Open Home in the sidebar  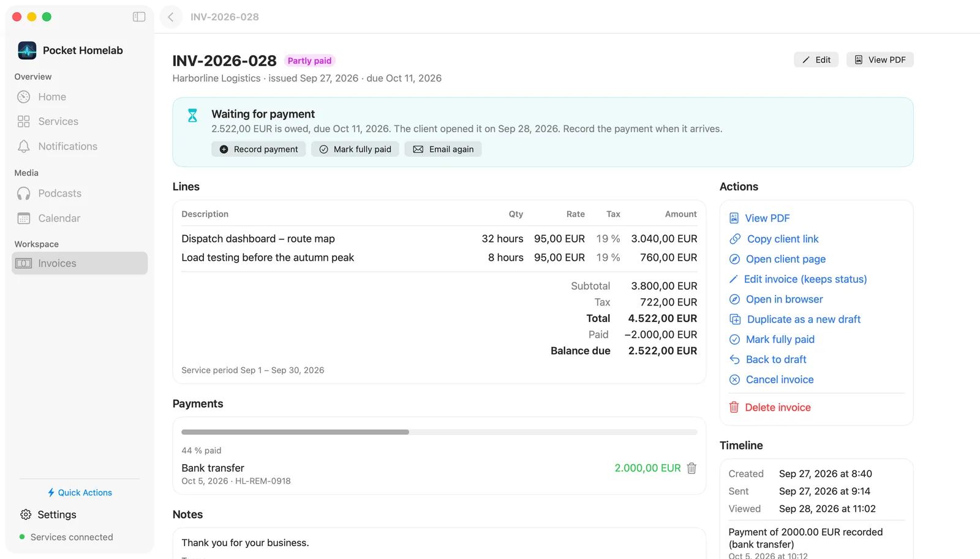(80, 97)
